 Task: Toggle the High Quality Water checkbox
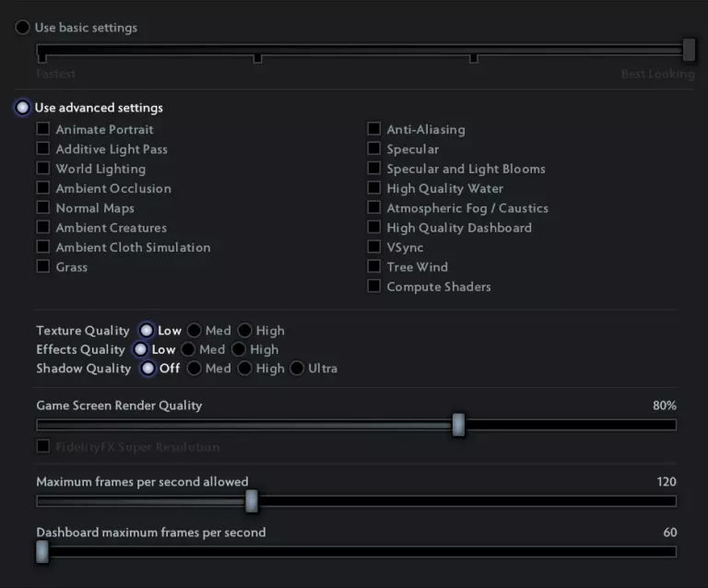tap(374, 188)
